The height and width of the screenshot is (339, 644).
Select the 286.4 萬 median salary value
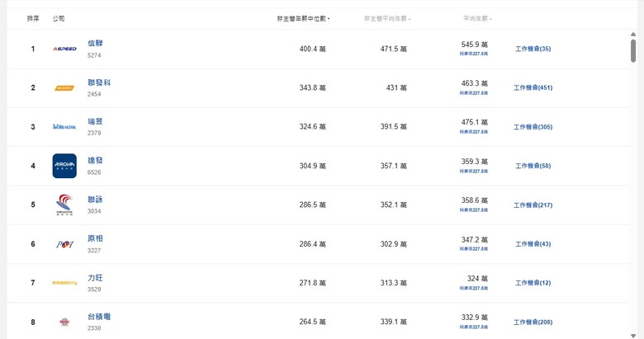pos(313,244)
